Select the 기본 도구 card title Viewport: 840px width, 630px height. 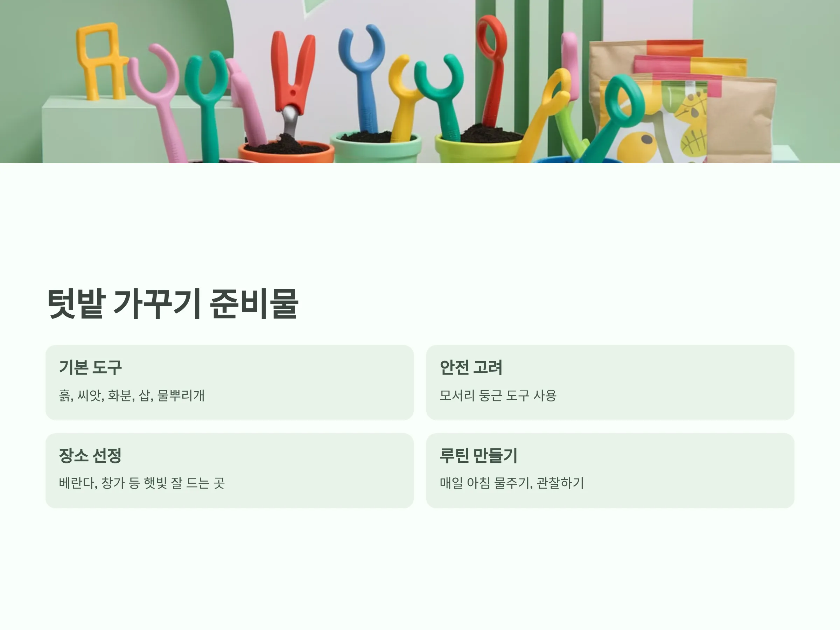pos(90,367)
